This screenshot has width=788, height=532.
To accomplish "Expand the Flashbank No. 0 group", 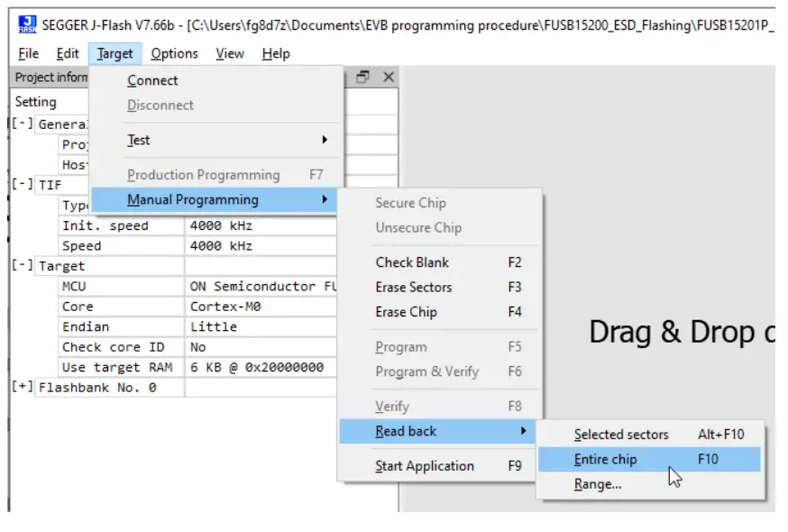I will tap(23, 387).
